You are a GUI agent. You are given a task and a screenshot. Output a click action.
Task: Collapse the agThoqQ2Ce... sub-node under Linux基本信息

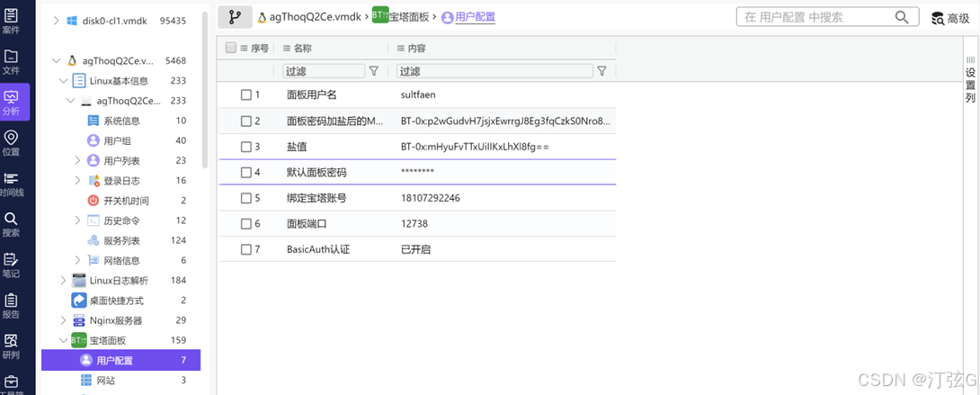(x=71, y=101)
